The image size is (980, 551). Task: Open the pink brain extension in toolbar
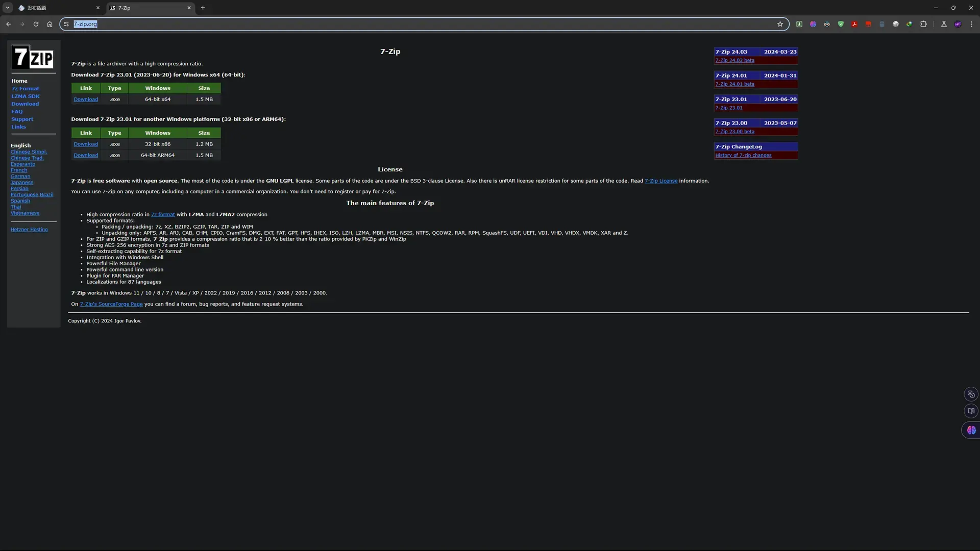pos(813,24)
